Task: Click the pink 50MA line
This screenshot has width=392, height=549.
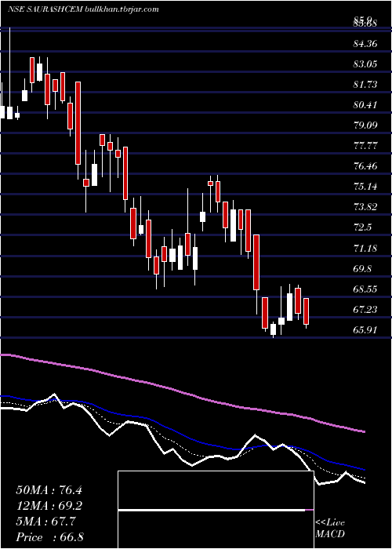Action: pos(182,392)
